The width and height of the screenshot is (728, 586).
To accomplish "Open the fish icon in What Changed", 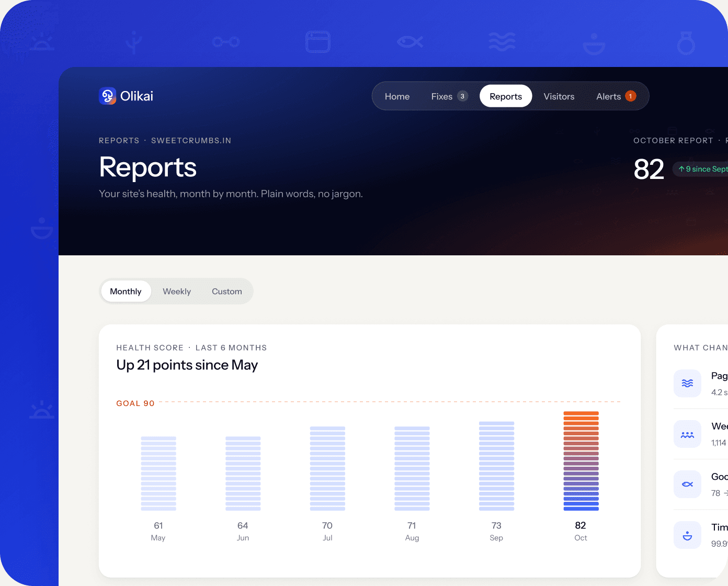I will 687,484.
